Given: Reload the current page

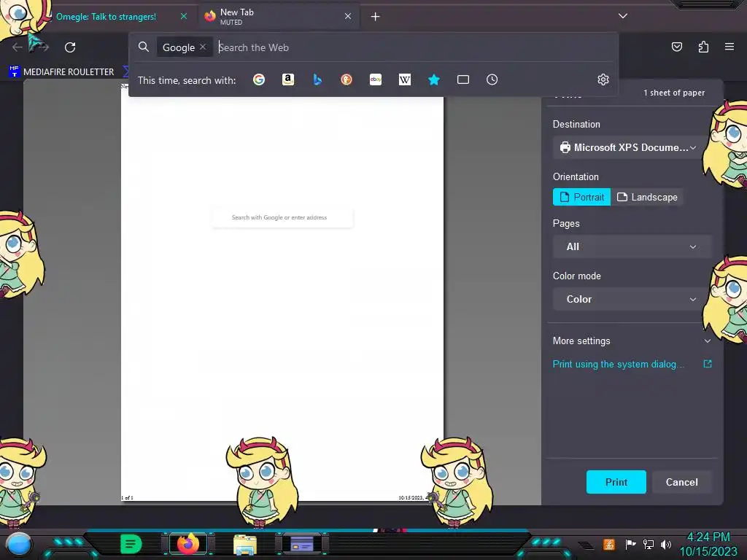Looking at the screenshot, I should click(x=70, y=47).
